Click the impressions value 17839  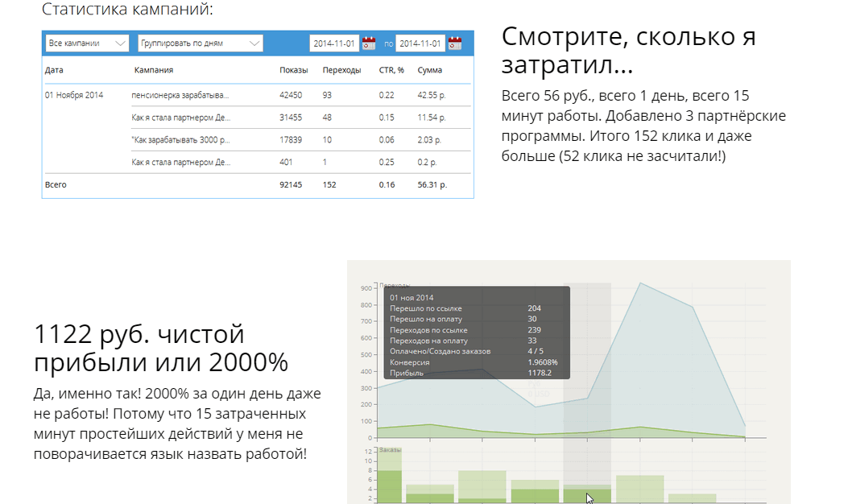point(291,139)
